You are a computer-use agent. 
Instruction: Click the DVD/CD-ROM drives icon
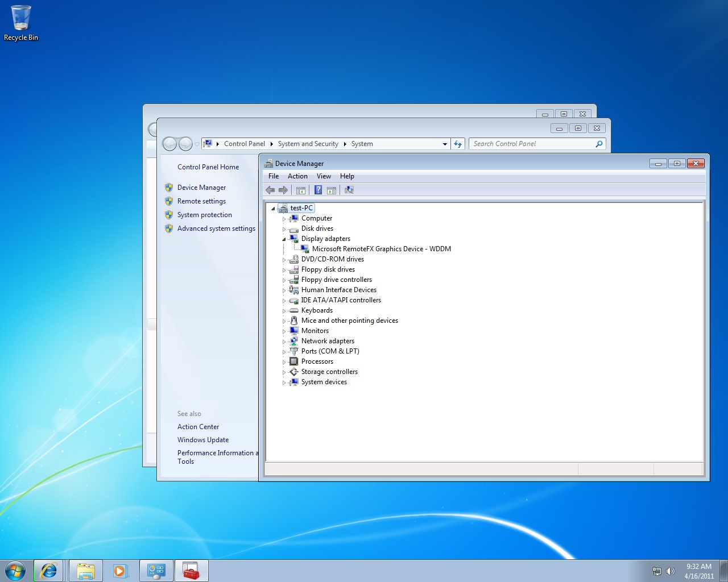pyautogui.click(x=294, y=259)
